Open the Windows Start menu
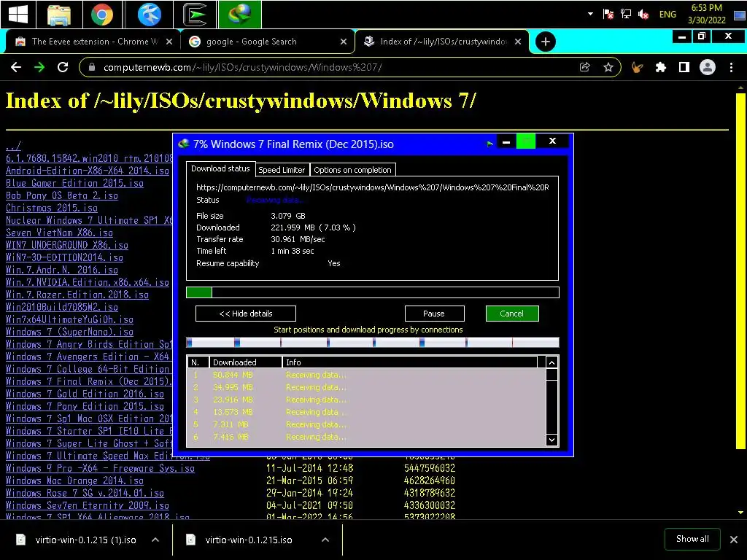Viewport: 747px width, 560px height. (x=18, y=15)
